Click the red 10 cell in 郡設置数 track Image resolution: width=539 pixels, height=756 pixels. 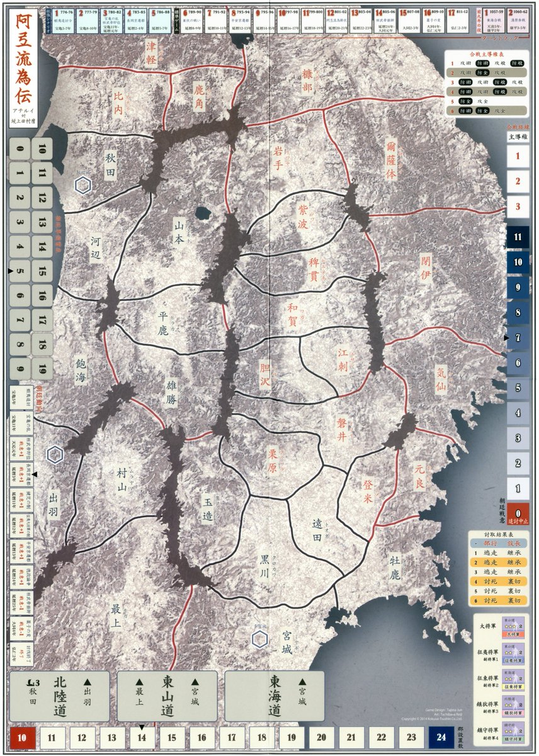coord(22,737)
